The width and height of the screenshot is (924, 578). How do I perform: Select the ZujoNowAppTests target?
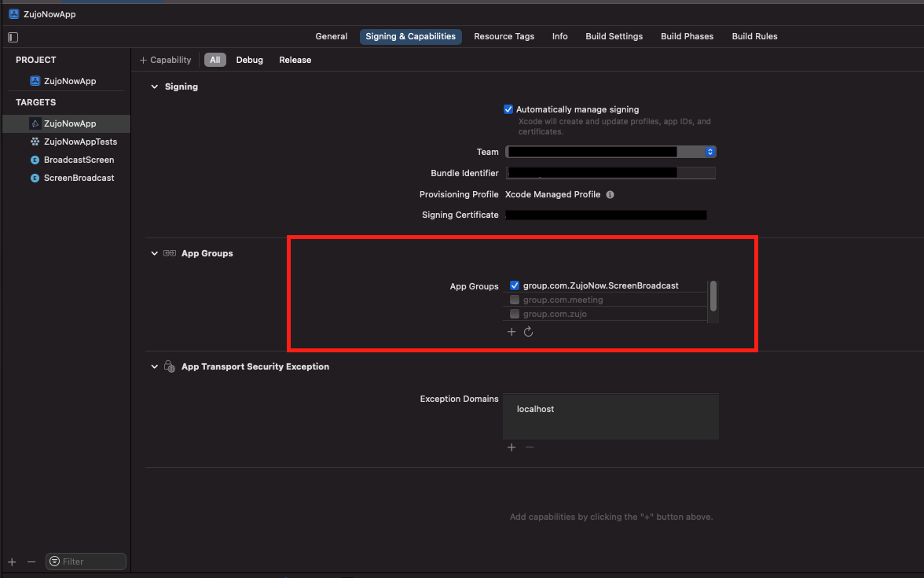click(74, 142)
